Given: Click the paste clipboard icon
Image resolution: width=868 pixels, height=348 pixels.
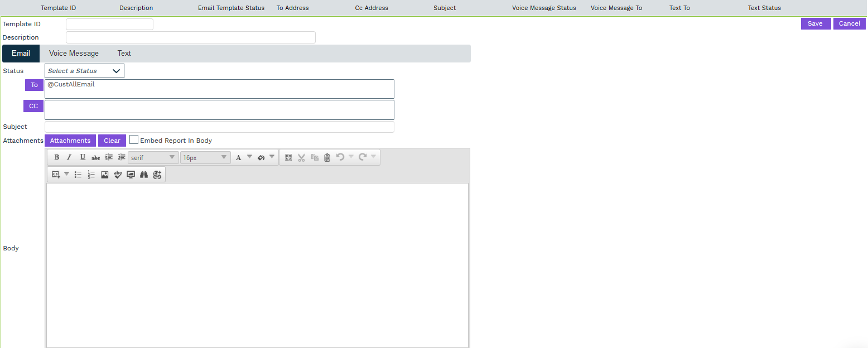Looking at the screenshot, I should (327, 158).
